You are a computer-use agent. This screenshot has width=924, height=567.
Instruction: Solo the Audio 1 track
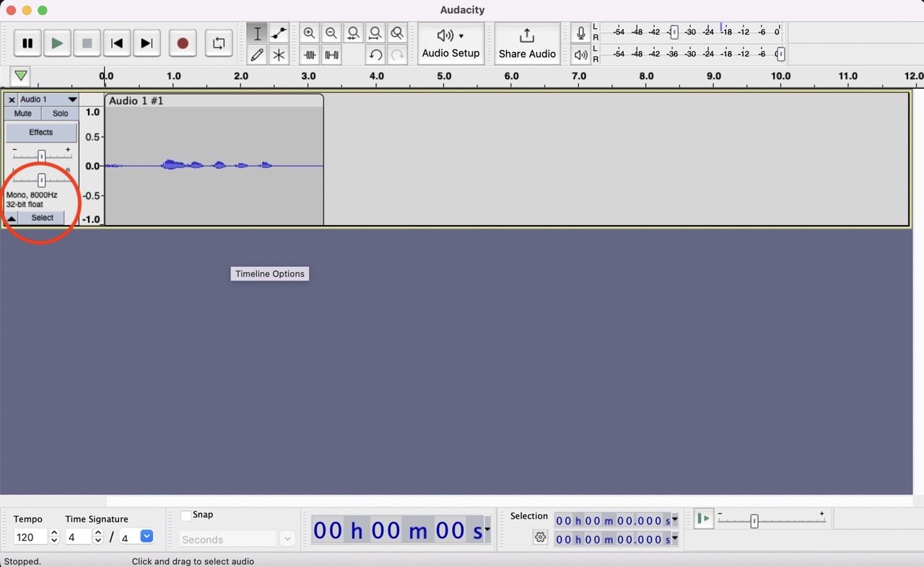(x=61, y=113)
